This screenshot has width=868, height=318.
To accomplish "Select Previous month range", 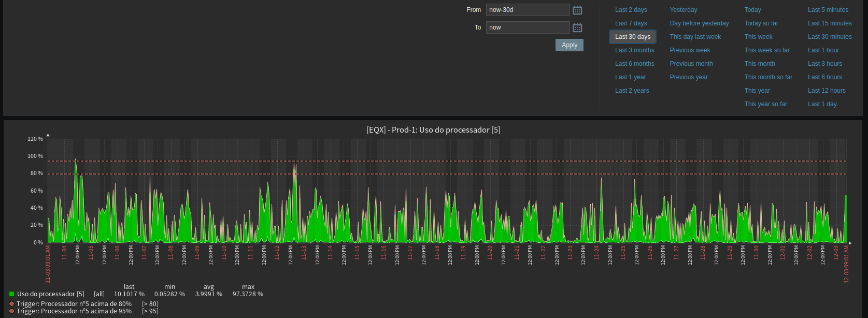I will point(691,64).
